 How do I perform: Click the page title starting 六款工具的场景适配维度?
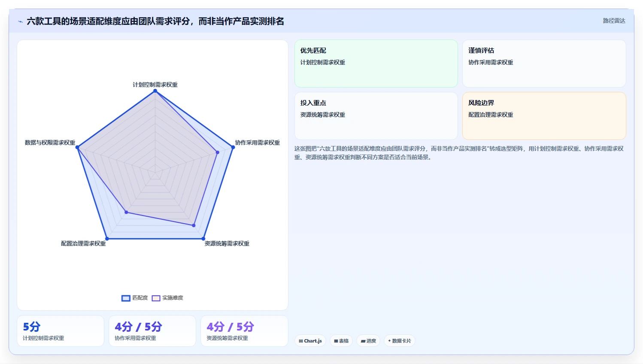point(155,21)
